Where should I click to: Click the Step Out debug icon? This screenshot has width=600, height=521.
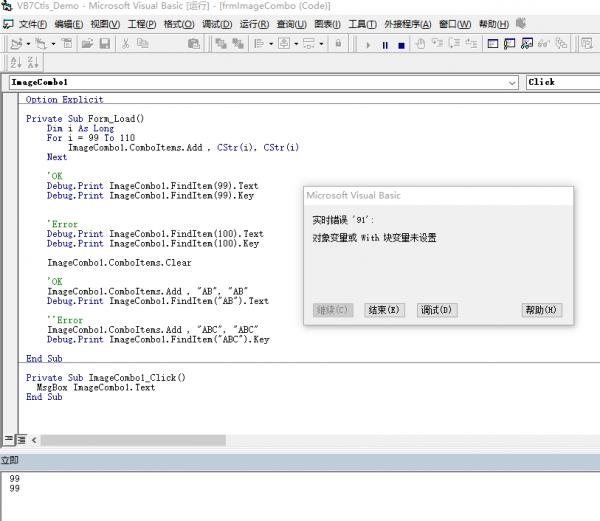pyautogui.click(x=471, y=44)
